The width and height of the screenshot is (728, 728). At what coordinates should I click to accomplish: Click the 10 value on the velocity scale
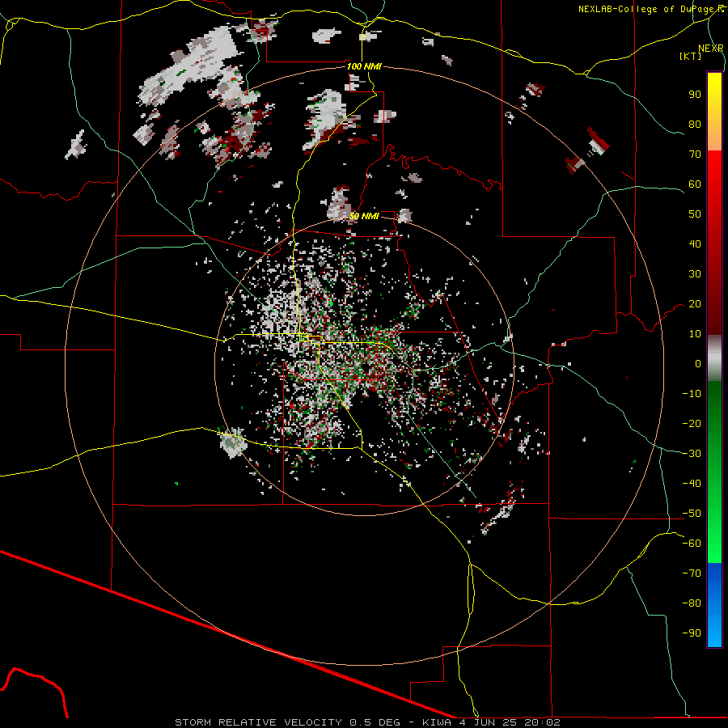point(695,334)
